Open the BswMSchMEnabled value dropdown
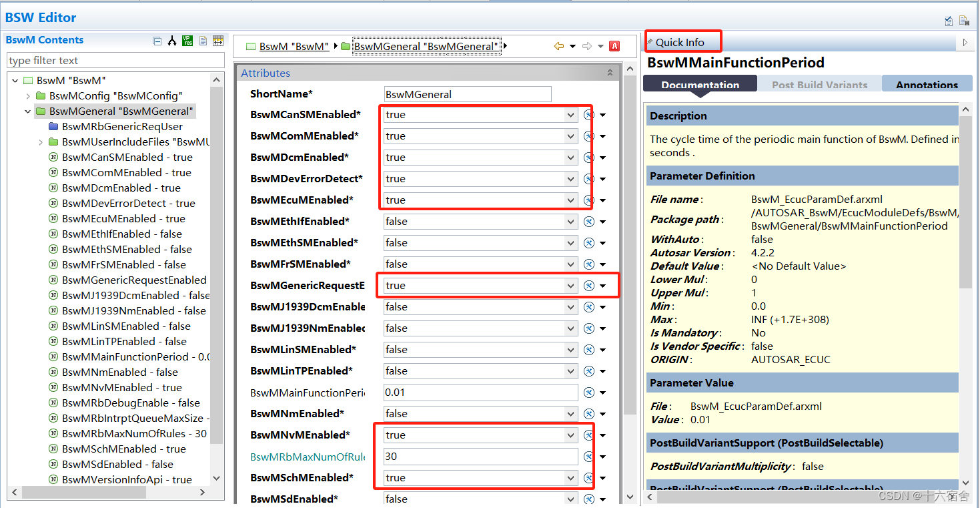Screen dimensions: 980x508 pos(570,478)
